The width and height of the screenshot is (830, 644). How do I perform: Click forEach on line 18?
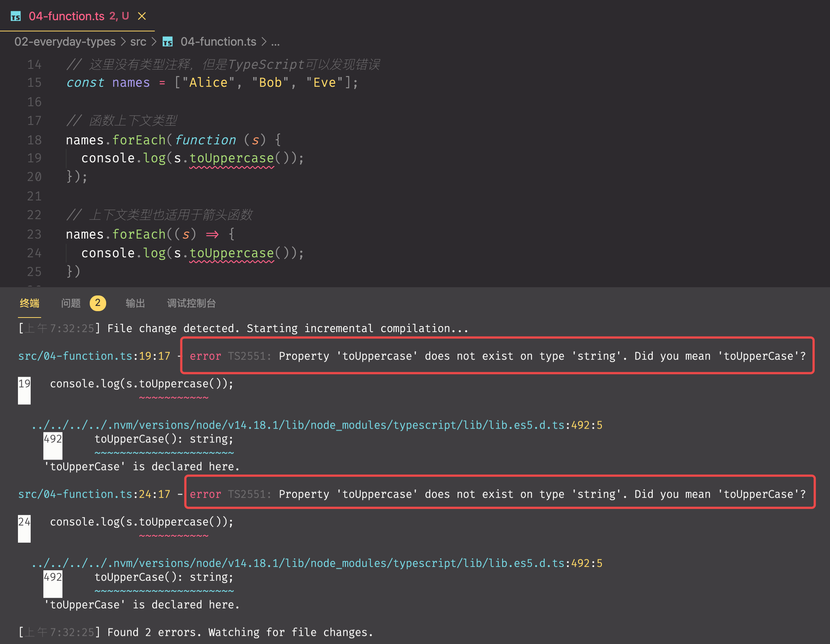click(x=139, y=140)
